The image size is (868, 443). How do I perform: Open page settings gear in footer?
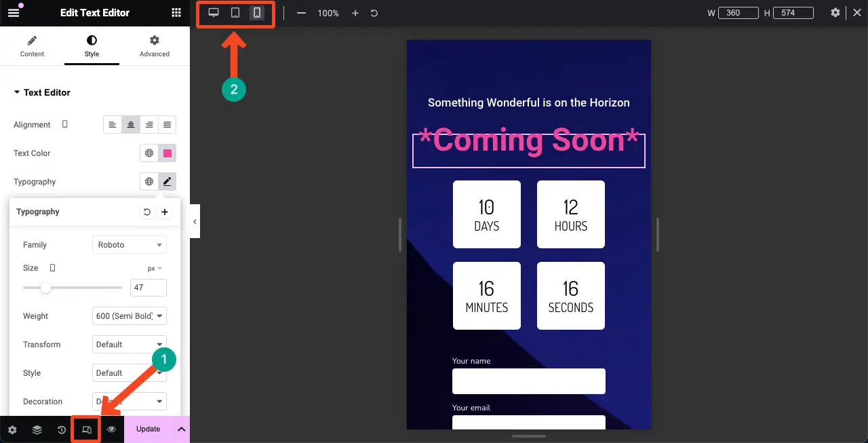click(x=12, y=429)
